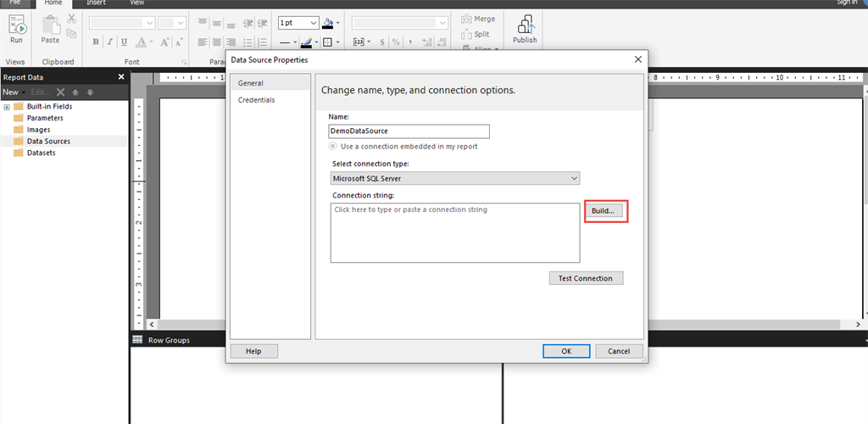Click the percent format icon
Image resolution: width=868 pixels, height=424 pixels.
pyautogui.click(x=396, y=42)
